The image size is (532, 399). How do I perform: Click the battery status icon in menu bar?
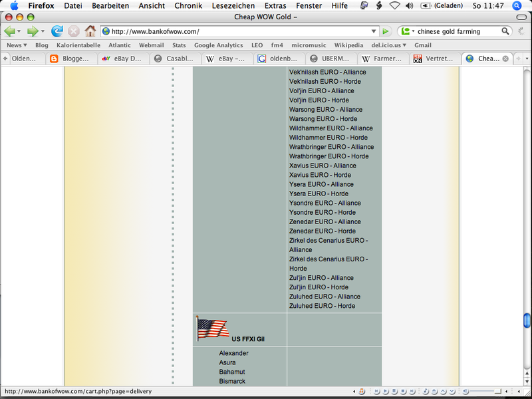[426, 6]
